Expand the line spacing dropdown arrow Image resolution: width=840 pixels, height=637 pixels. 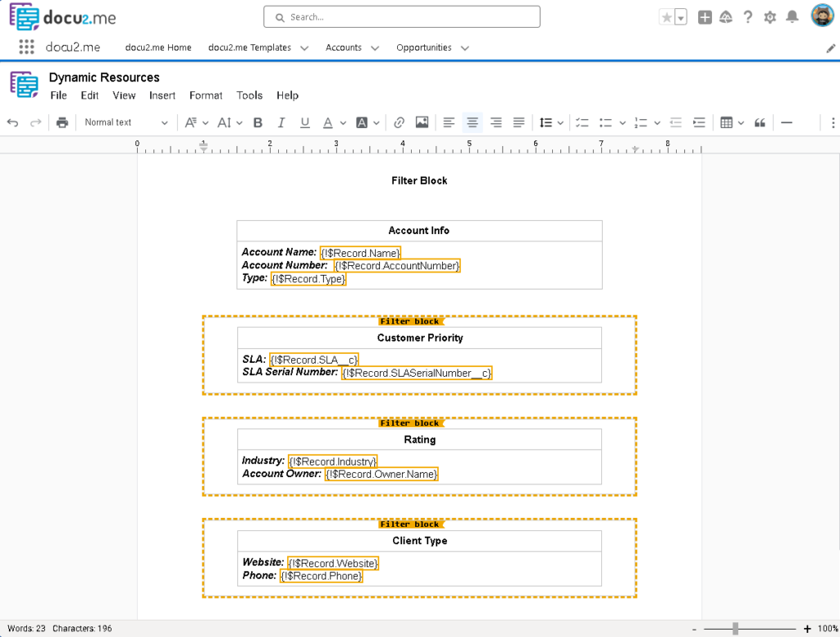pos(560,123)
